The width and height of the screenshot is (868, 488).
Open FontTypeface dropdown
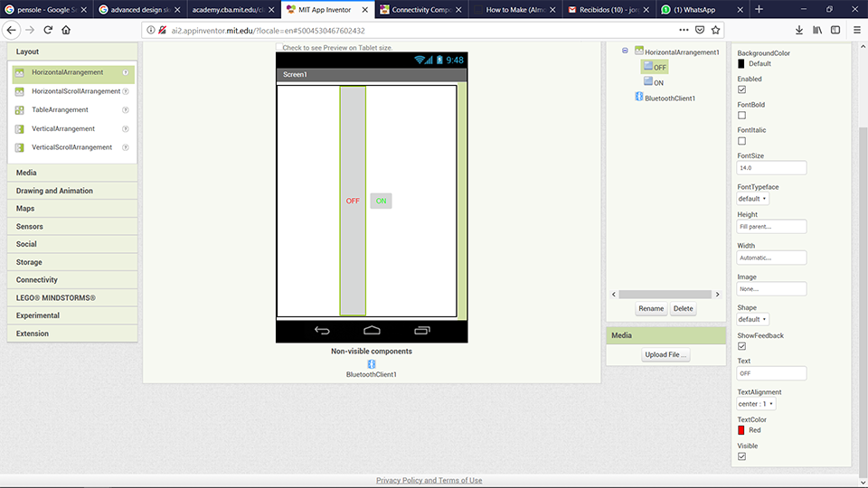752,199
